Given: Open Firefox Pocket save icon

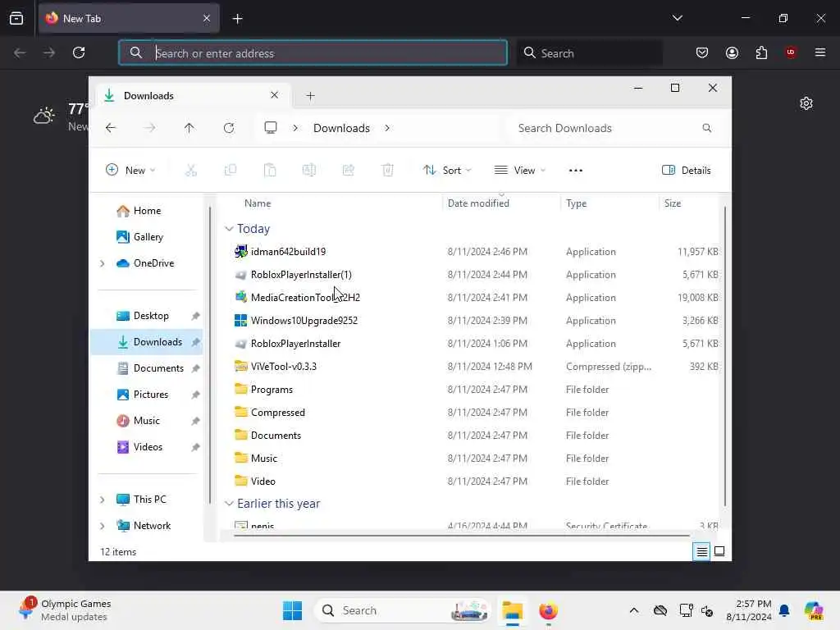Looking at the screenshot, I should click(702, 52).
